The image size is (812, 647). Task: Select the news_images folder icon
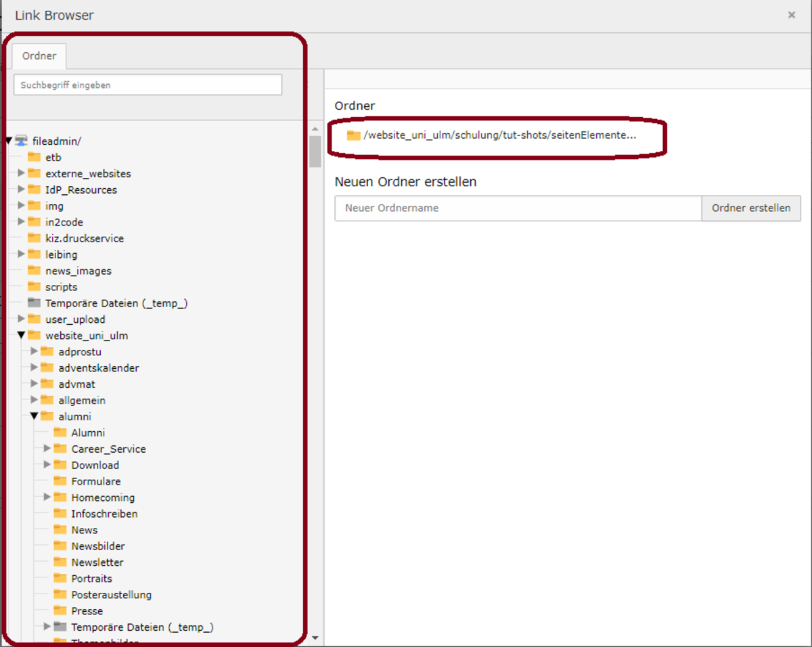point(34,271)
